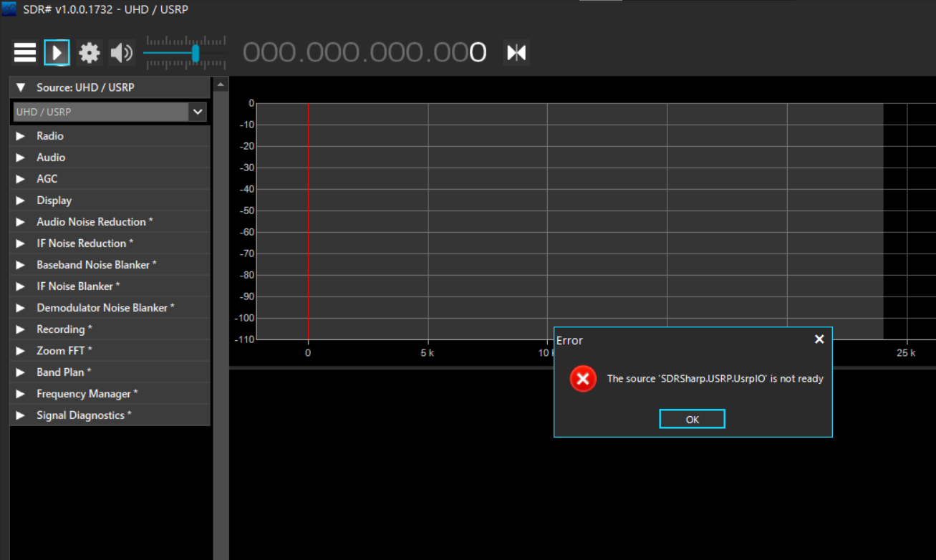
Task: Expand the Zoom FFT panel
Action: tap(110, 351)
